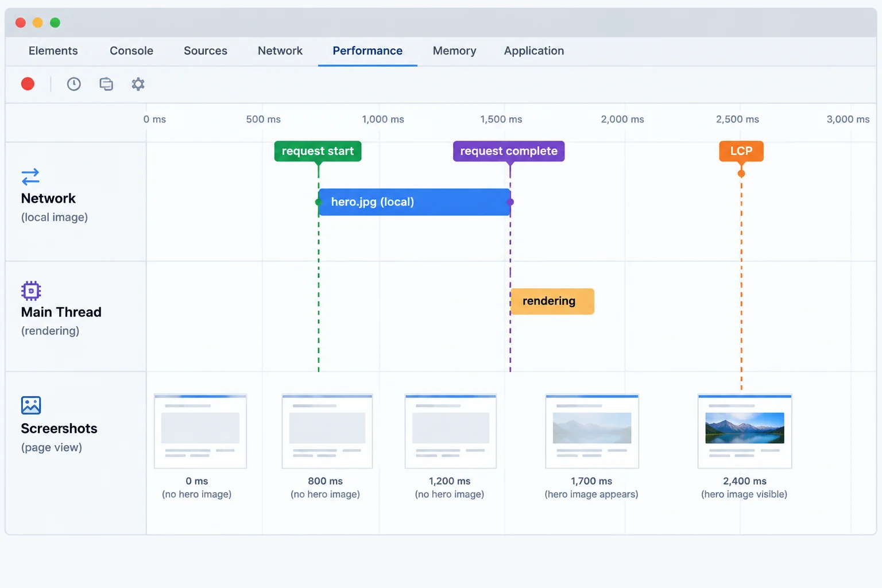The image size is (882, 588).
Task: Click the 3,000 ms ruler label
Action: tap(848, 119)
